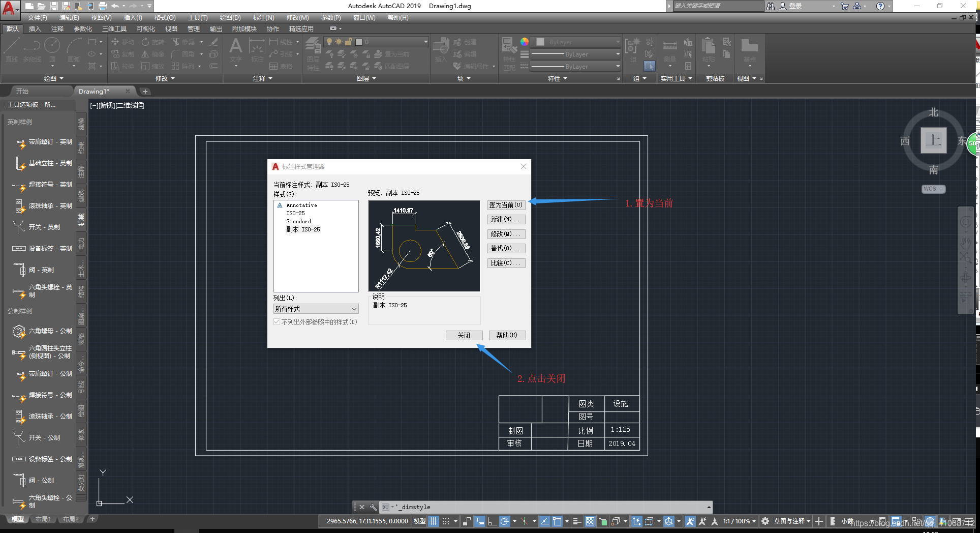This screenshot has width=980, height=533.
Task: Click the Match Properties (特性匹配) tool
Action: click(509, 54)
